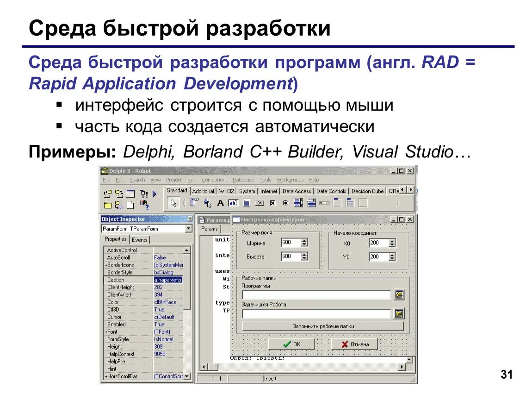Open the Database menu

(243, 180)
